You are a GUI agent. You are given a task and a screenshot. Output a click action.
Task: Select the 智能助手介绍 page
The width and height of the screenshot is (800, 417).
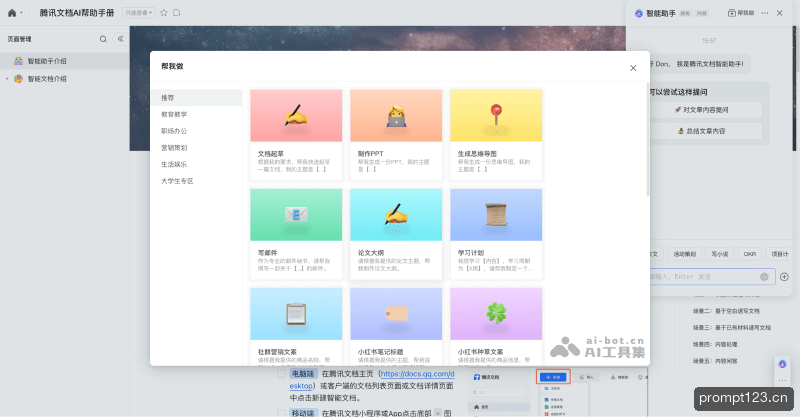64,61
